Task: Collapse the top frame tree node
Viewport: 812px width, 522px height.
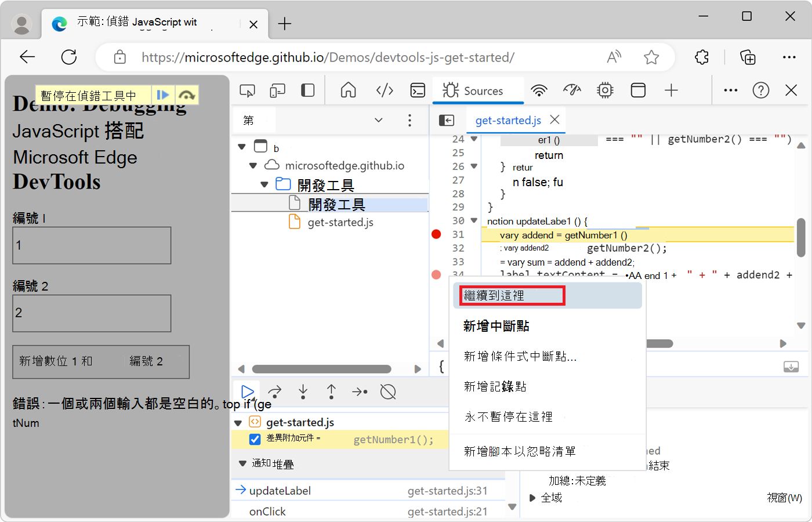Action: click(x=242, y=147)
